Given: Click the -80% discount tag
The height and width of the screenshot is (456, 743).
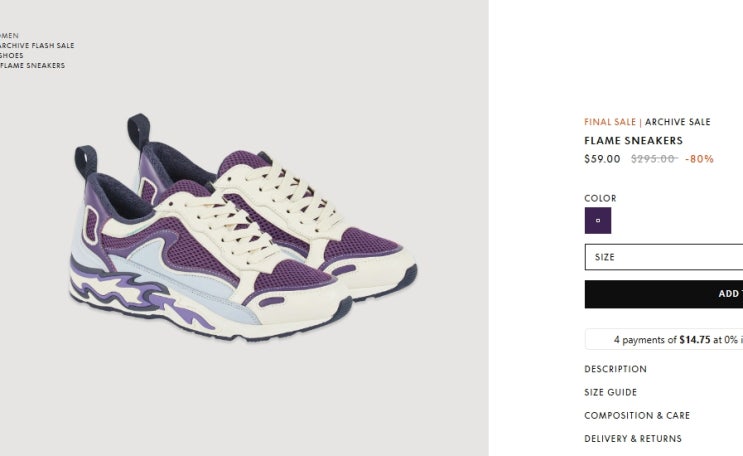Looking at the screenshot, I should [699, 159].
